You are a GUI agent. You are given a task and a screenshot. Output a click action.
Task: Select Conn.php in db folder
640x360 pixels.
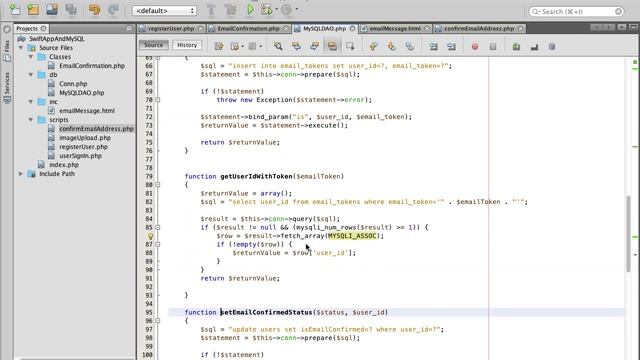tap(73, 84)
